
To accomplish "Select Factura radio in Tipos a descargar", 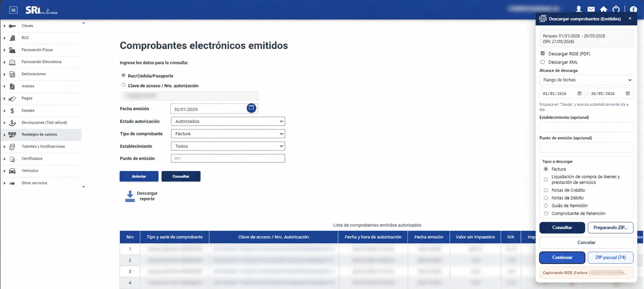I will [x=546, y=169].
